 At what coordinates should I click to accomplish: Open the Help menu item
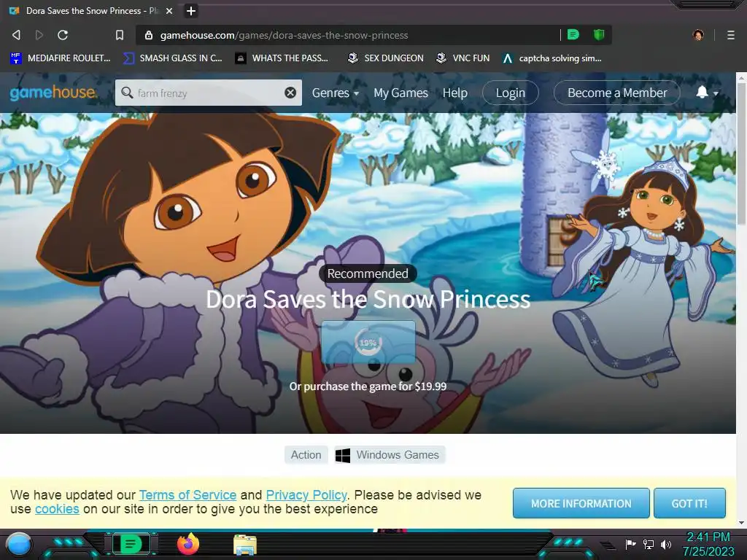point(455,93)
